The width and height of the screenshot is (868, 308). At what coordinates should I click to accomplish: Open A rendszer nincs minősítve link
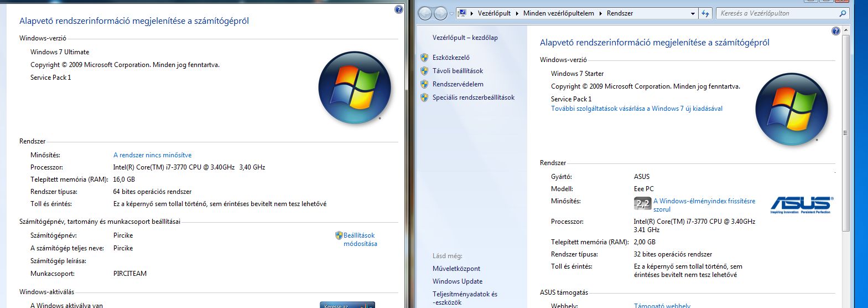coord(152,155)
